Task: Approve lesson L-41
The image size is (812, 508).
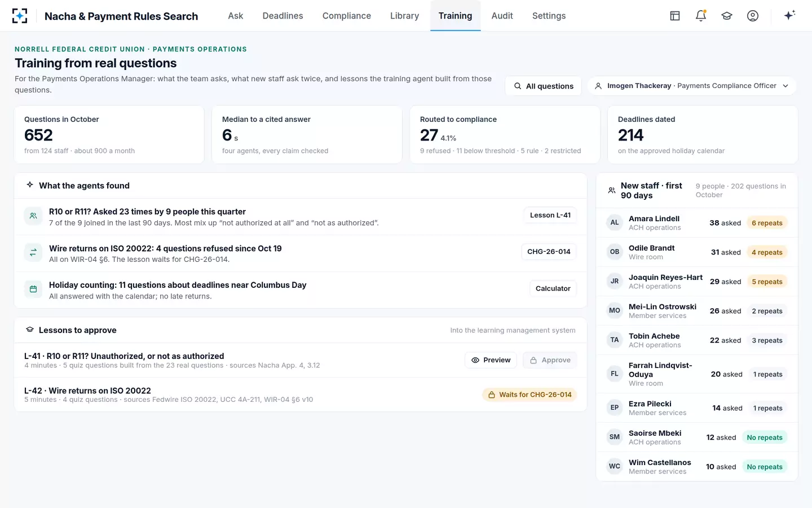Action: point(550,360)
